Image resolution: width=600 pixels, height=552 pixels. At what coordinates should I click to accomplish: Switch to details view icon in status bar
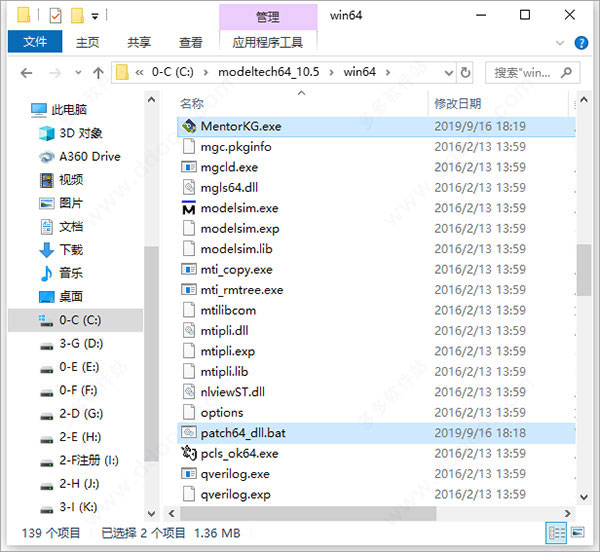coord(556,533)
